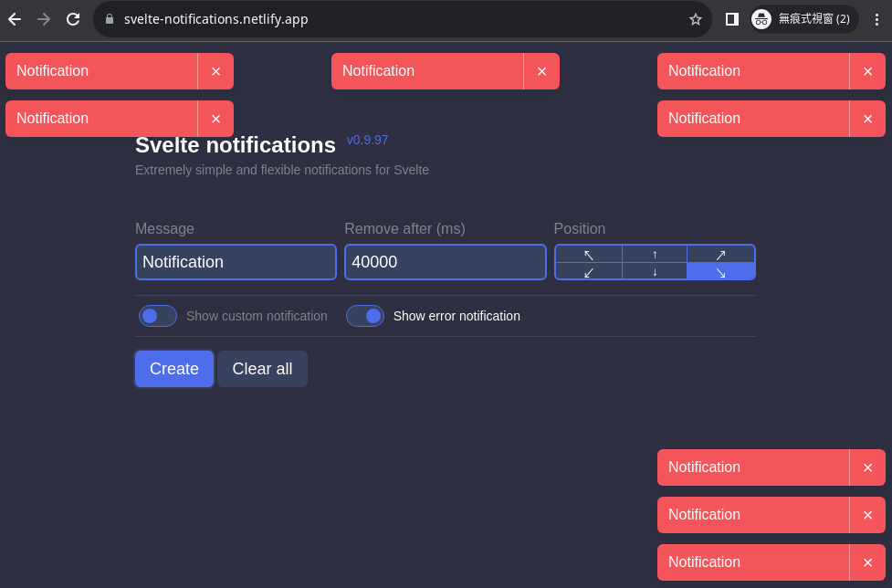Open the v0.9.97 version link
Image resolution: width=892 pixels, height=588 pixels.
[368, 140]
